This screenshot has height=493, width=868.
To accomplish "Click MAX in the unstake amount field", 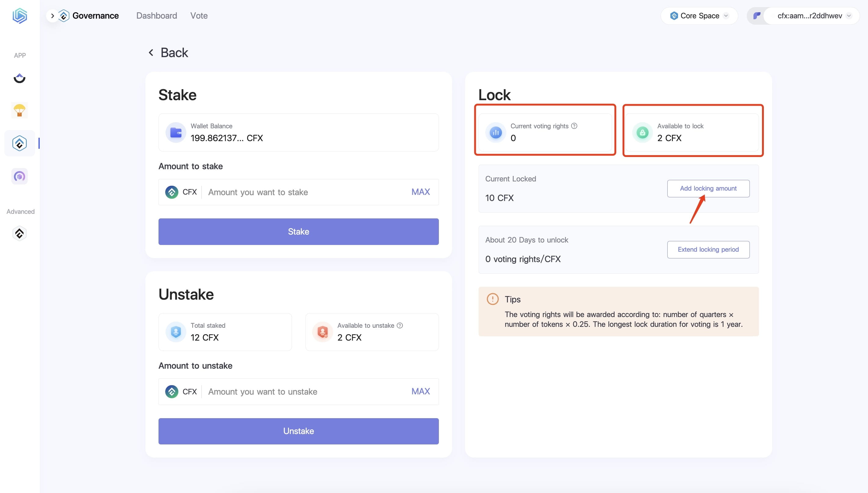I will tap(421, 391).
